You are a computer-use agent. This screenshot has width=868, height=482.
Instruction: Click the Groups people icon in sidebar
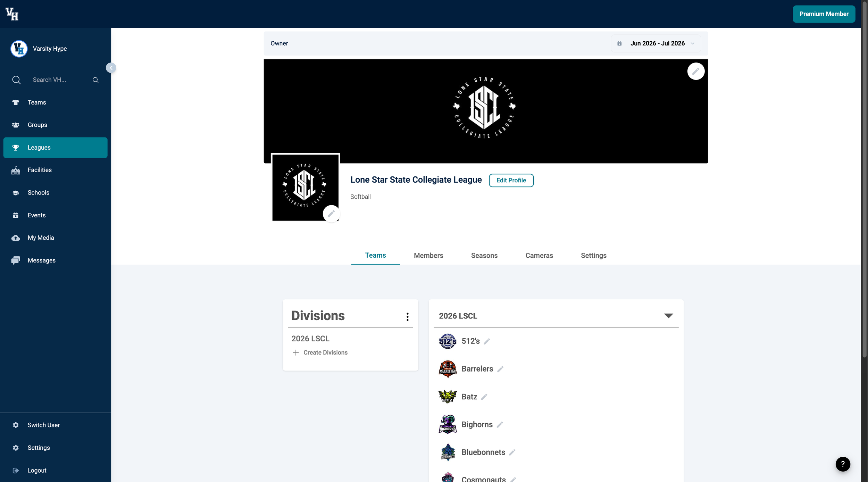16,125
